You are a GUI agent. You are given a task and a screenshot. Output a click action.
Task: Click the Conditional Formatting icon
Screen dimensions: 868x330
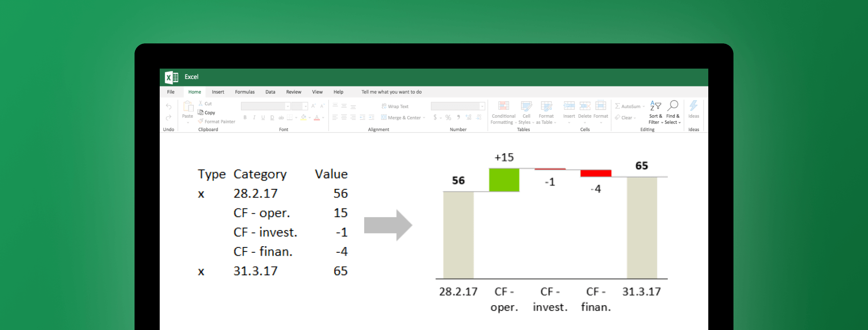[503, 106]
